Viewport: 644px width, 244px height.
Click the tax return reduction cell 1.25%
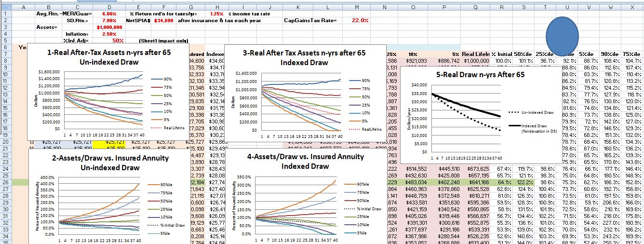pos(216,14)
